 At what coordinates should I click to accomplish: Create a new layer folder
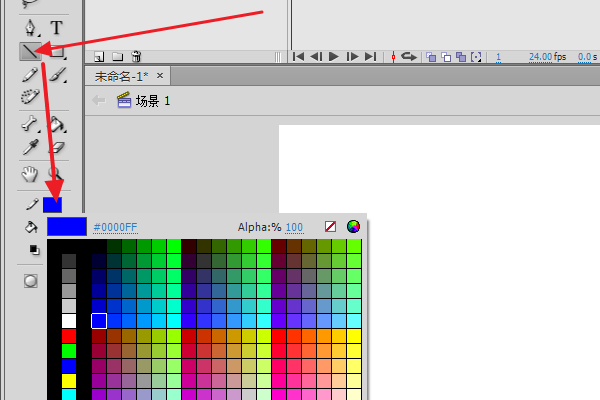point(117,57)
